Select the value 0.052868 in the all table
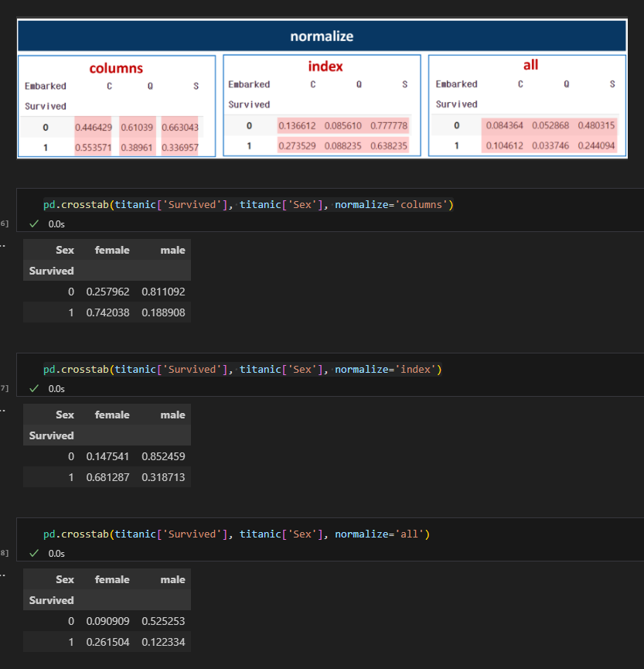Image resolution: width=644 pixels, height=669 pixels. pos(550,125)
